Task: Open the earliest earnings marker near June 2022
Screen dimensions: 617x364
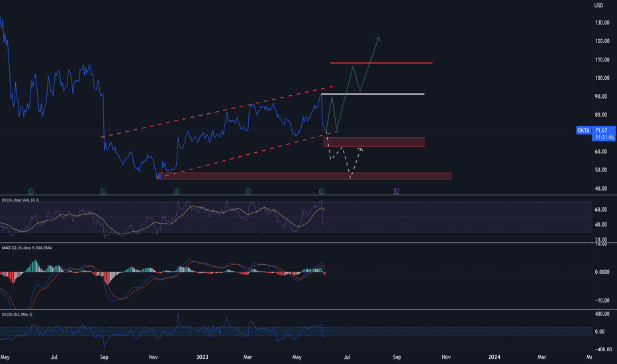Action: (31, 191)
